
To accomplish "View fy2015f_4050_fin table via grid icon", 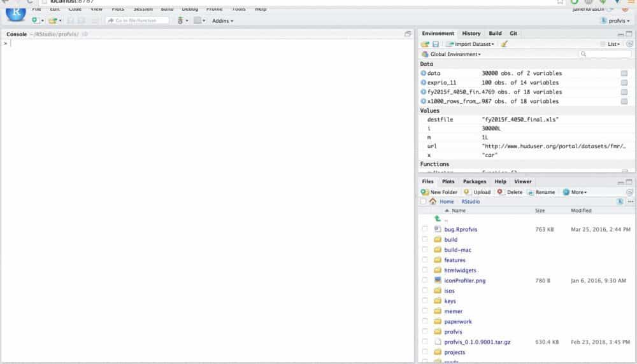I will pos(624,92).
